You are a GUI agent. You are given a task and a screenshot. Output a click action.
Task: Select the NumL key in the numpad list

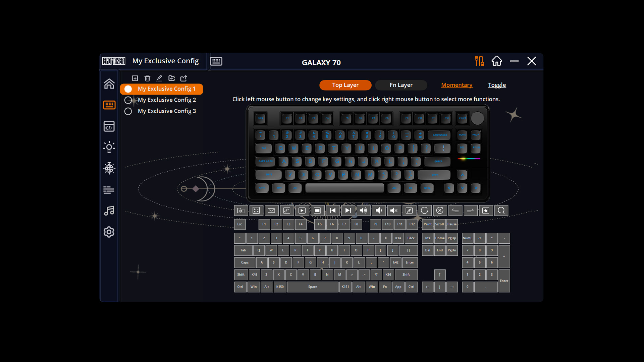(x=467, y=238)
